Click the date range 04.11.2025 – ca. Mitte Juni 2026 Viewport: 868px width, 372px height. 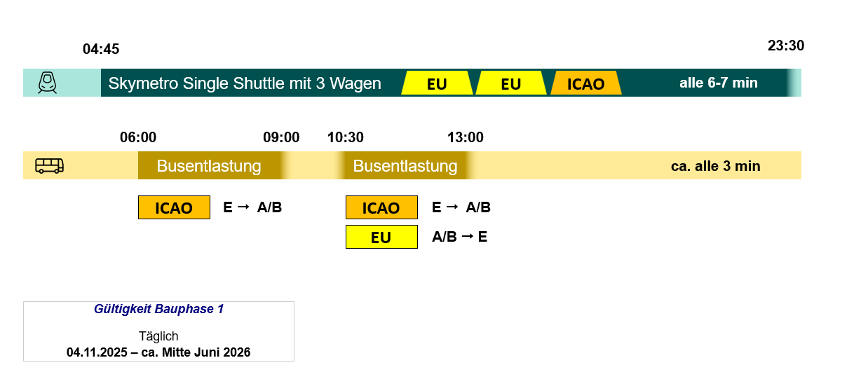pos(158,352)
